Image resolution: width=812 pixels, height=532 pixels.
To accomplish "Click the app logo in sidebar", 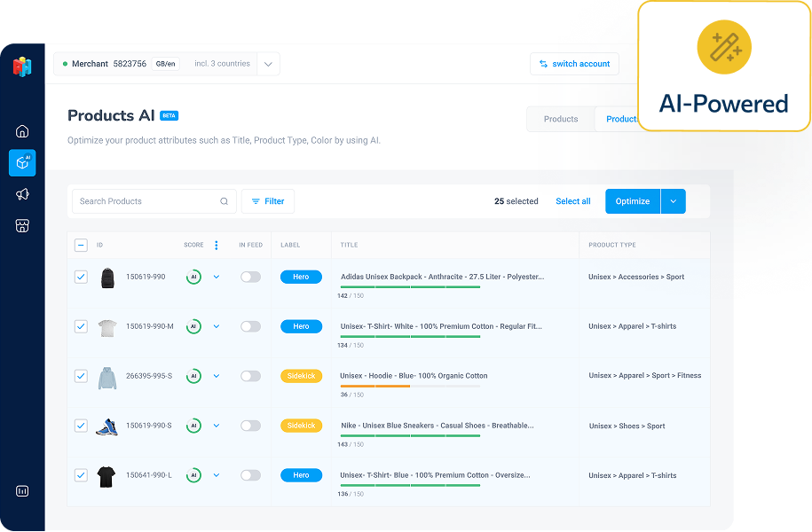I will (22, 66).
